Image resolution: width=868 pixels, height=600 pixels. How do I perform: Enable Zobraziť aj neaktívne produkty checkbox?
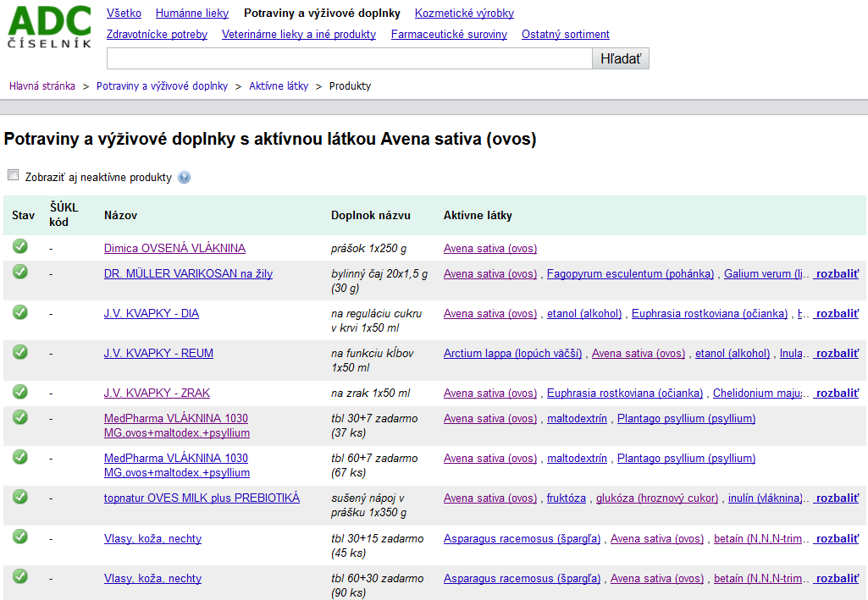[14, 175]
